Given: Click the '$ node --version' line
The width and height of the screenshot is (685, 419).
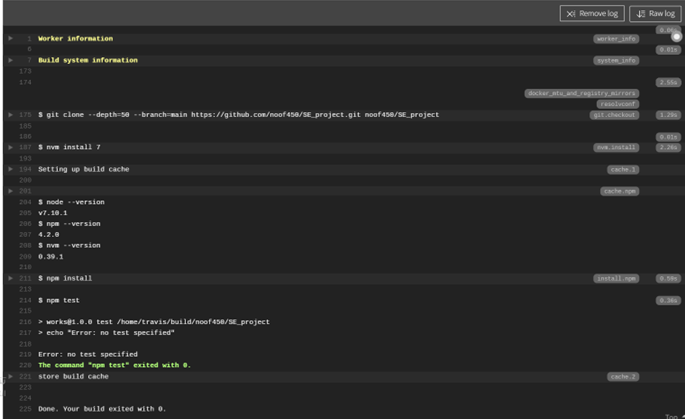Looking at the screenshot, I should click(x=71, y=202).
